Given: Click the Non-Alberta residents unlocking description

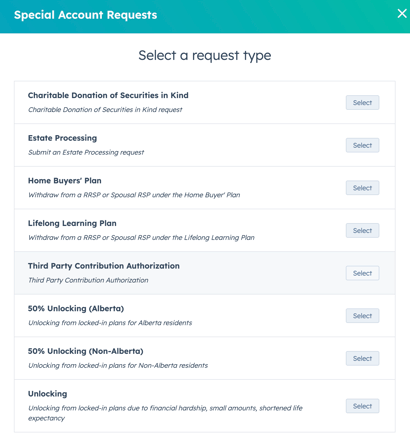Looking at the screenshot, I should pyautogui.click(x=118, y=365).
